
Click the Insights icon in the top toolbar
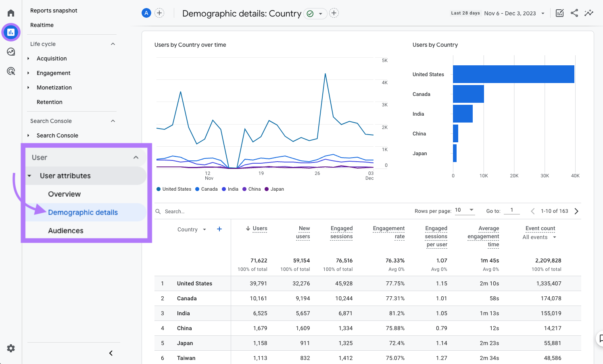589,12
